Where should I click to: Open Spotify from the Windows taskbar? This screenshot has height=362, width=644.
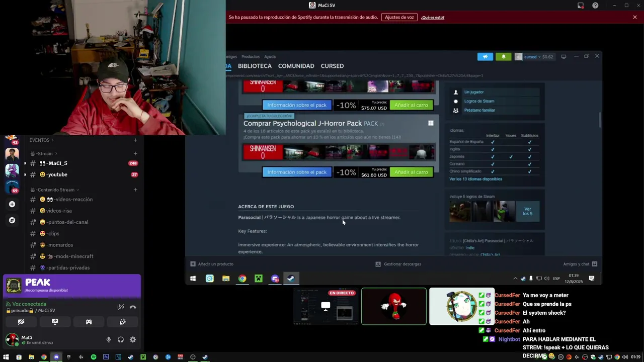click(94, 357)
